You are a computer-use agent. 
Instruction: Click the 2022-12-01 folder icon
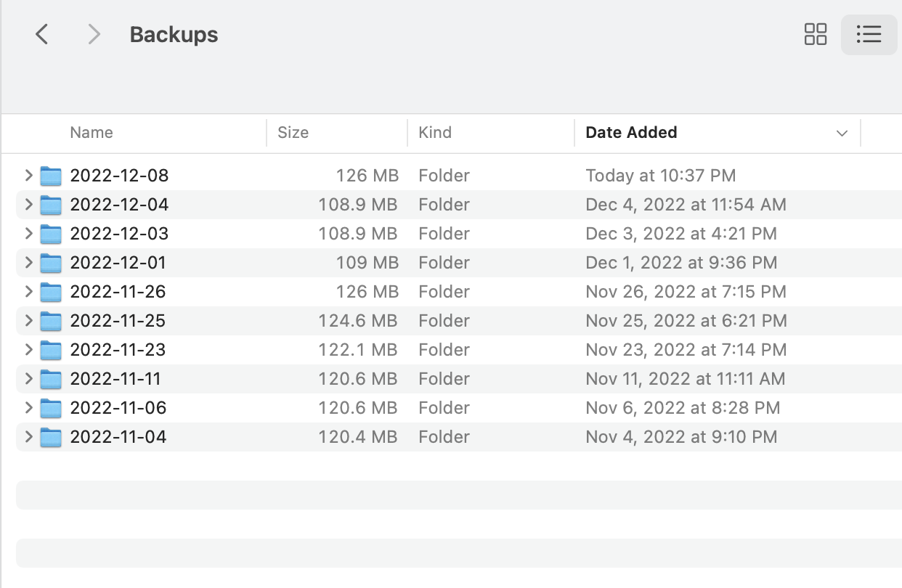click(x=51, y=262)
